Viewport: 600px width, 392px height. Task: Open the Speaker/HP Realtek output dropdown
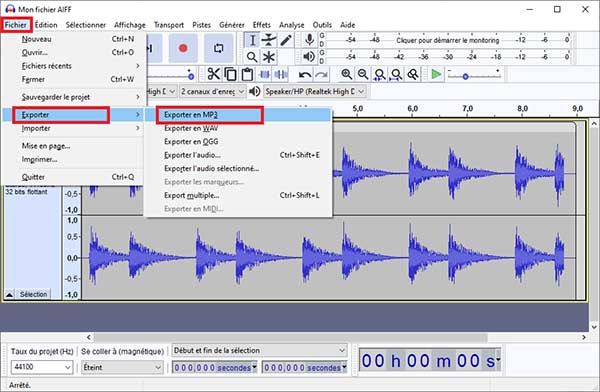(315, 91)
